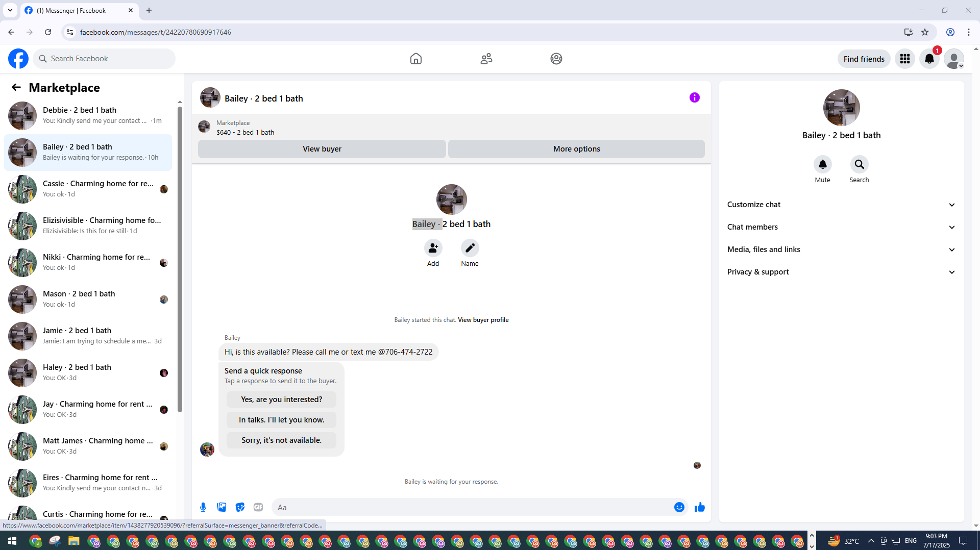Screen dimensions: 980x550
Task: Open the Friends icon in top navigation
Action: point(486,59)
